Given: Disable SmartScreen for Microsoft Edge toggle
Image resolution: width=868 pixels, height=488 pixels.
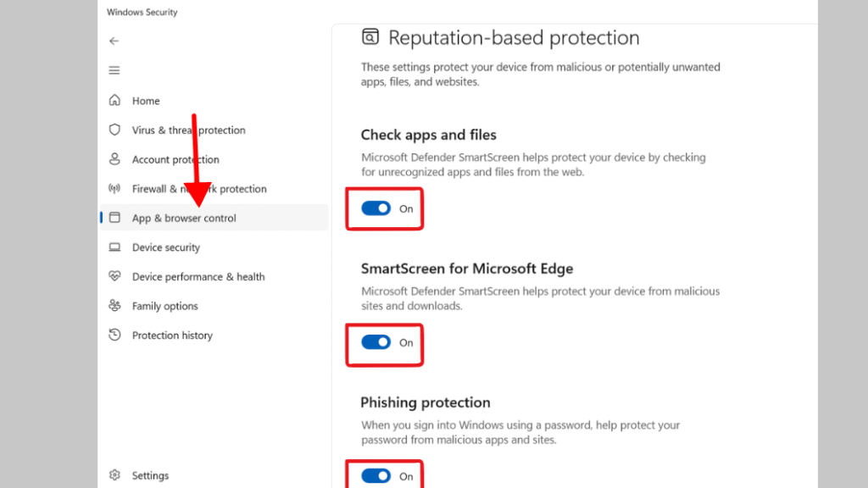Looking at the screenshot, I should (376, 342).
